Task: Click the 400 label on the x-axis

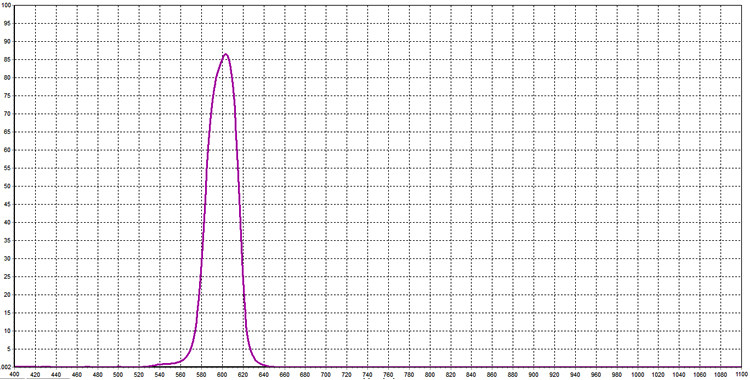Action: click(15, 373)
